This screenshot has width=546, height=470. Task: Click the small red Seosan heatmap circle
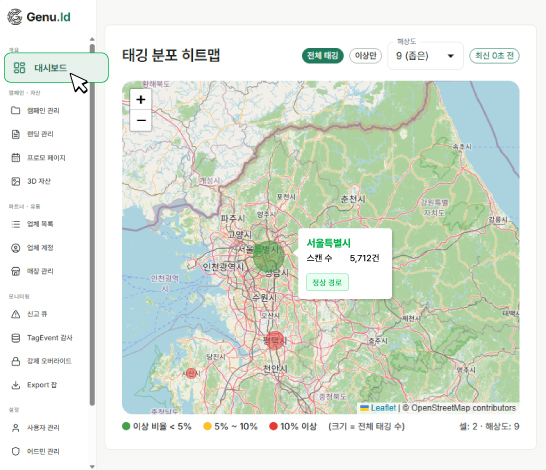tap(191, 373)
